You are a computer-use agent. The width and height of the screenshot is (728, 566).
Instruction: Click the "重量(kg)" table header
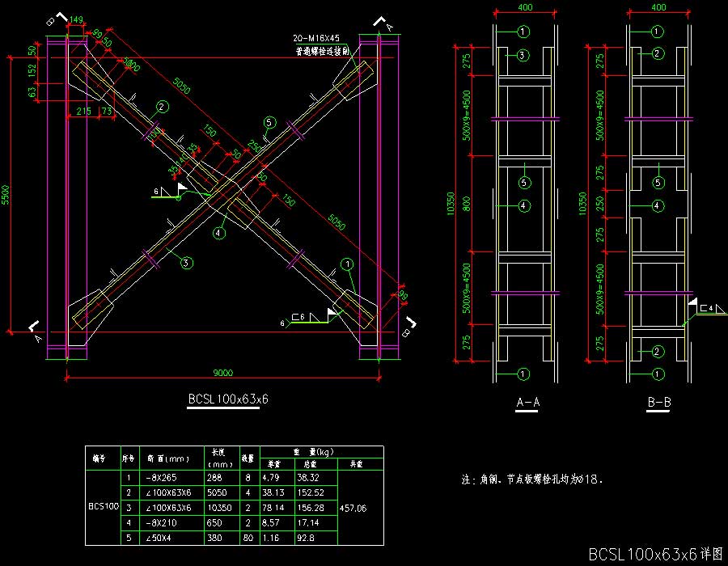click(x=313, y=452)
